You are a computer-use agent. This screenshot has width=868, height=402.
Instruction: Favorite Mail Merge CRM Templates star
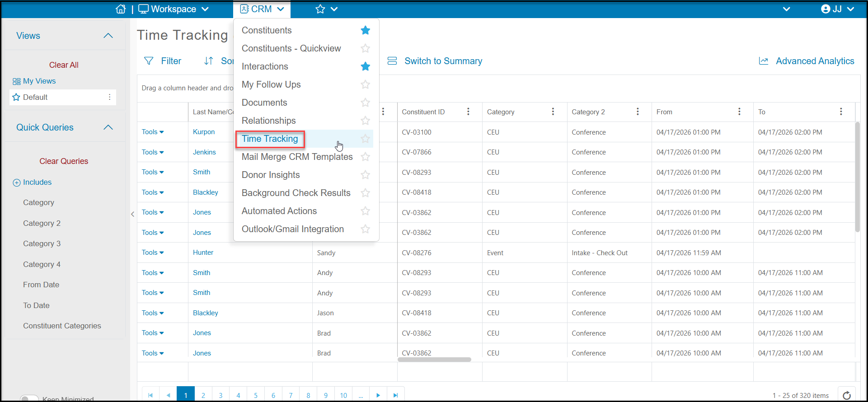click(366, 157)
